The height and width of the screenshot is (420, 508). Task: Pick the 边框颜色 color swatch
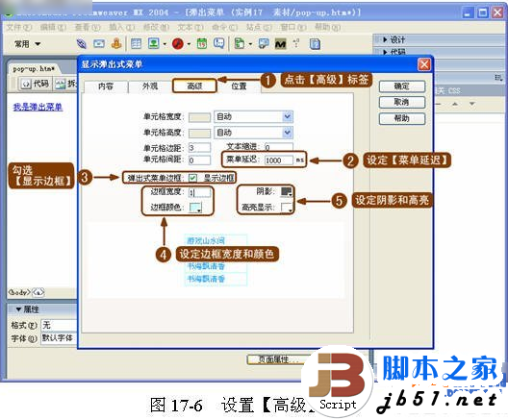(x=195, y=208)
